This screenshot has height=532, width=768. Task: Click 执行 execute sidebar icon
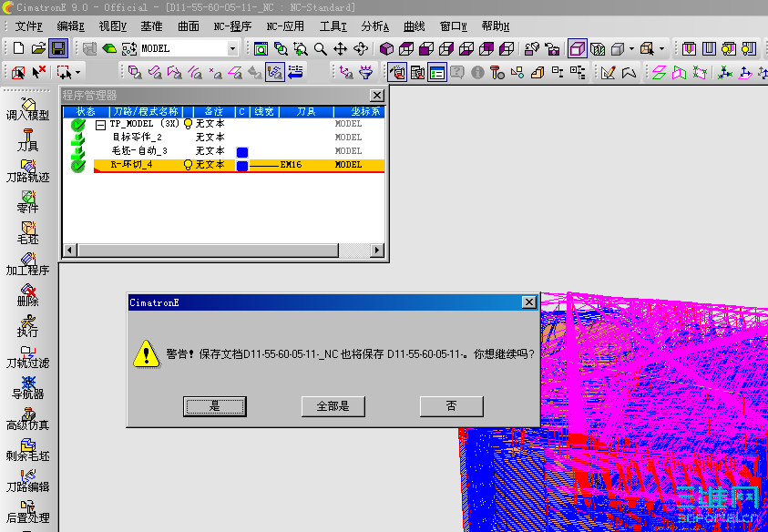coord(28,326)
